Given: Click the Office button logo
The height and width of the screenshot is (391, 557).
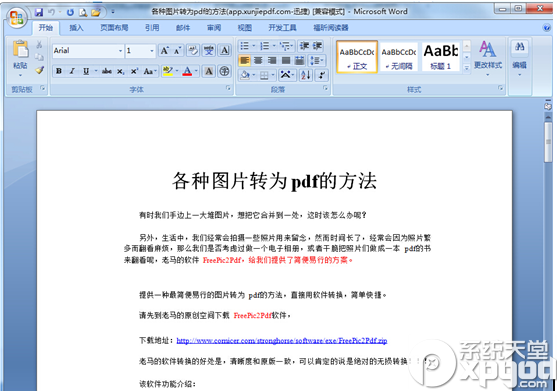Looking at the screenshot, I should 17,18.
